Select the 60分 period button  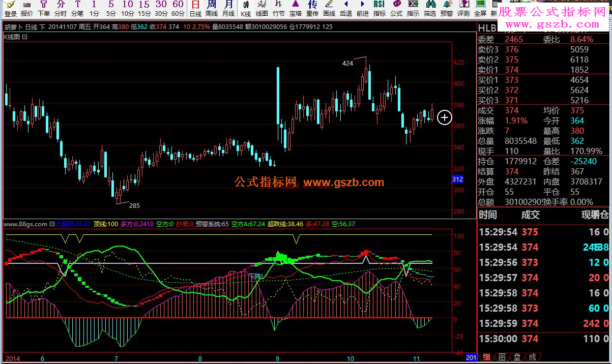[178, 9]
